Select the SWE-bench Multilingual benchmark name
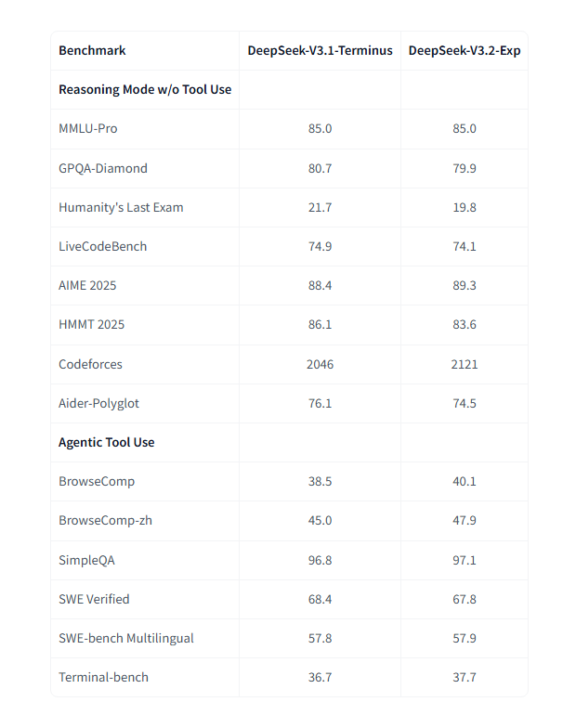This screenshot has height=728, width=576. click(126, 639)
